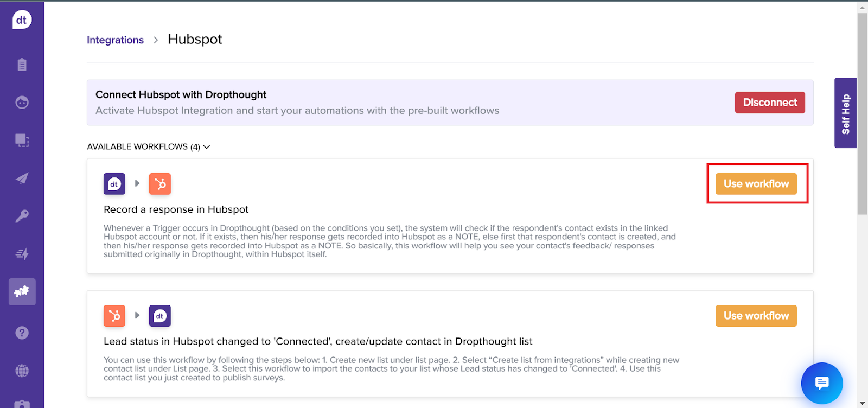
Task: Click scrollbar down arrow
Action: click(862, 403)
